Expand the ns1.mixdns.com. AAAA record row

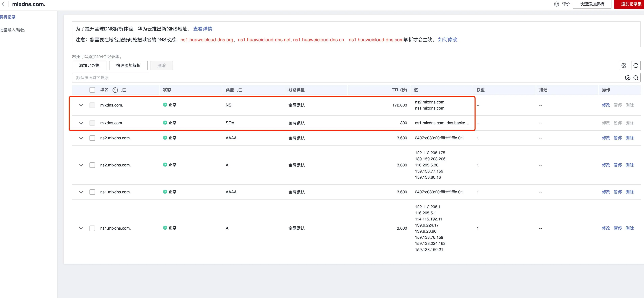point(81,192)
